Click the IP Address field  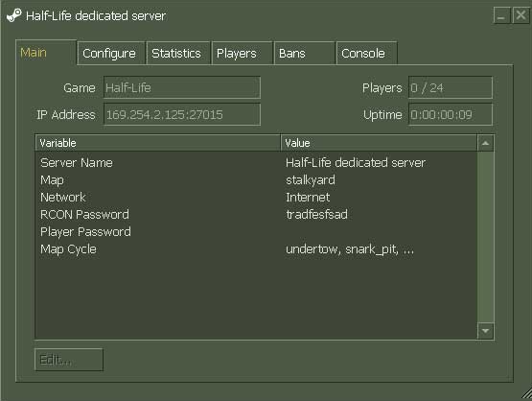point(182,115)
